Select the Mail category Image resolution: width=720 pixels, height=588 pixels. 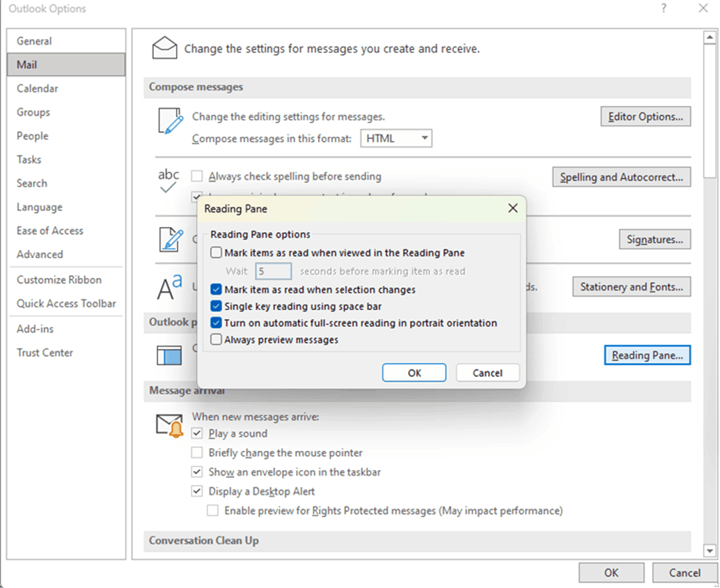(x=66, y=64)
